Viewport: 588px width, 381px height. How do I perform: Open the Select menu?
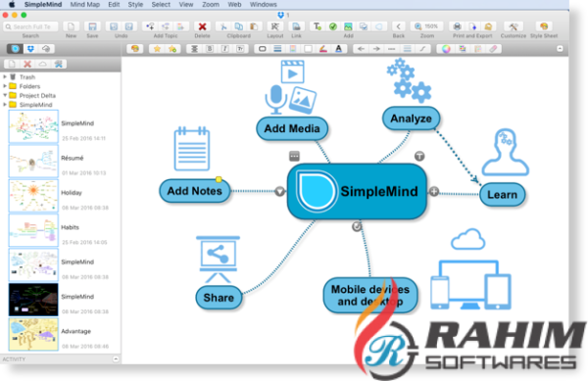[x=161, y=5]
